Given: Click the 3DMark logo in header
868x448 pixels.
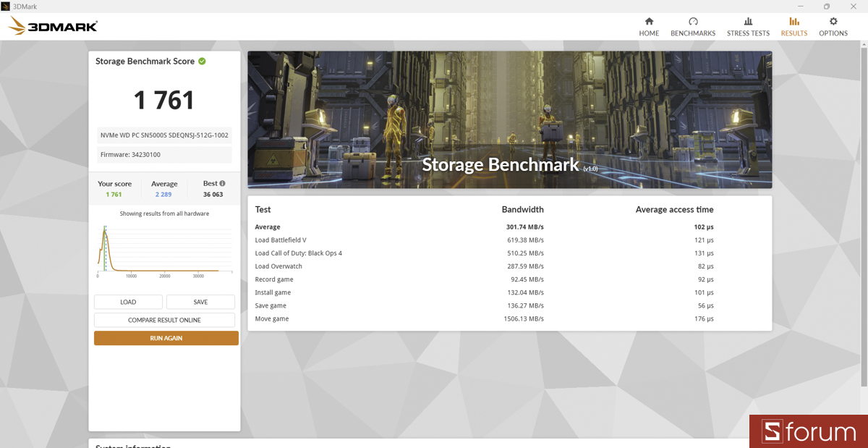Looking at the screenshot, I should (54, 27).
